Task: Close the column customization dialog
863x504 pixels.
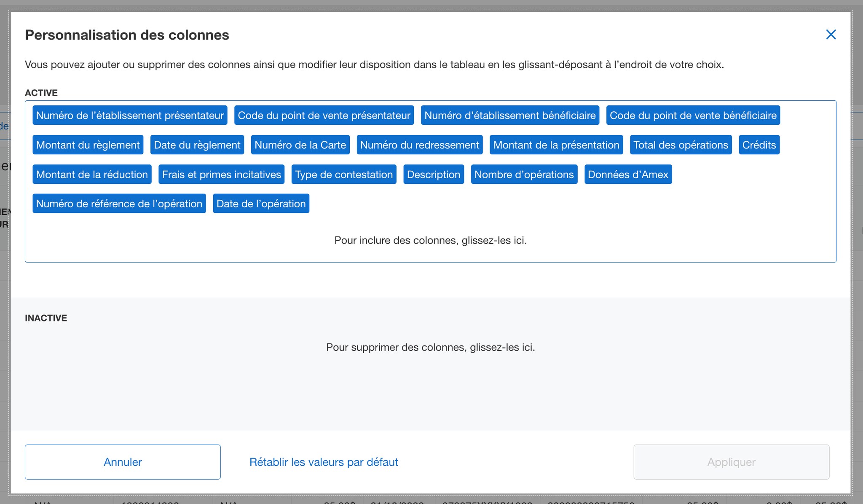Action: click(831, 35)
